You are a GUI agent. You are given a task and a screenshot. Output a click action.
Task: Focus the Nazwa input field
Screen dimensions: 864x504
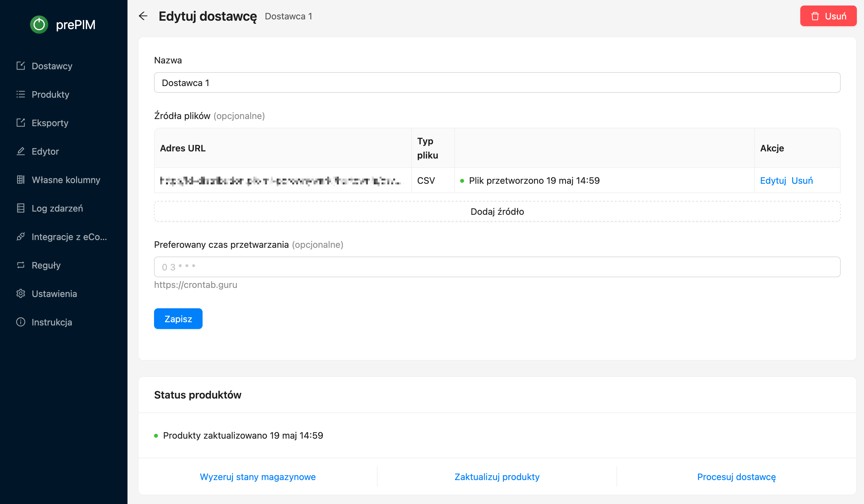point(497,82)
